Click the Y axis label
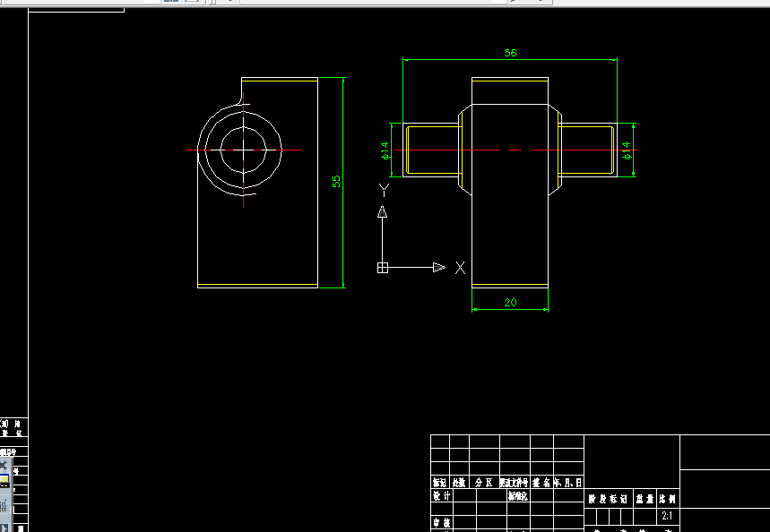 384,190
